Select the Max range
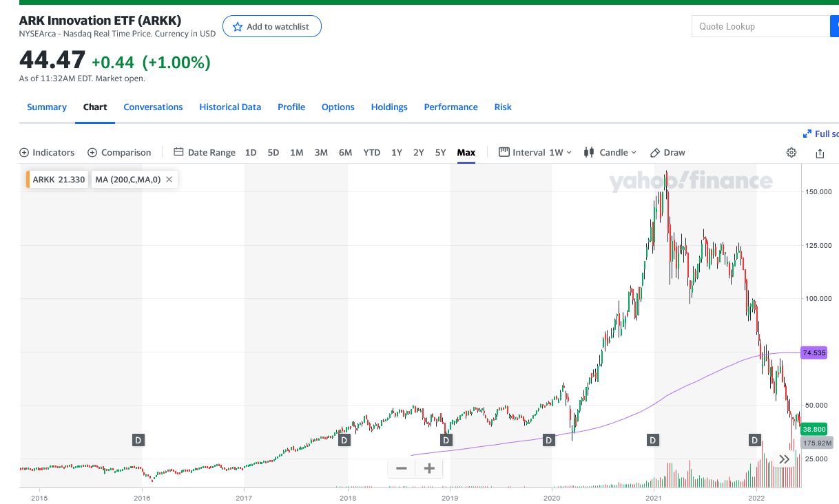This screenshot has width=839, height=504. click(x=466, y=153)
